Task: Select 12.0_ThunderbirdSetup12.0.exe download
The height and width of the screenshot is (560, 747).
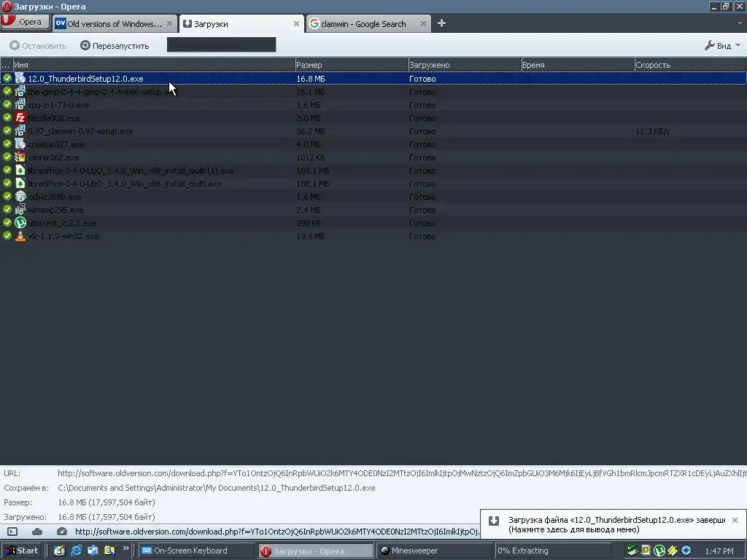Action: (373, 79)
